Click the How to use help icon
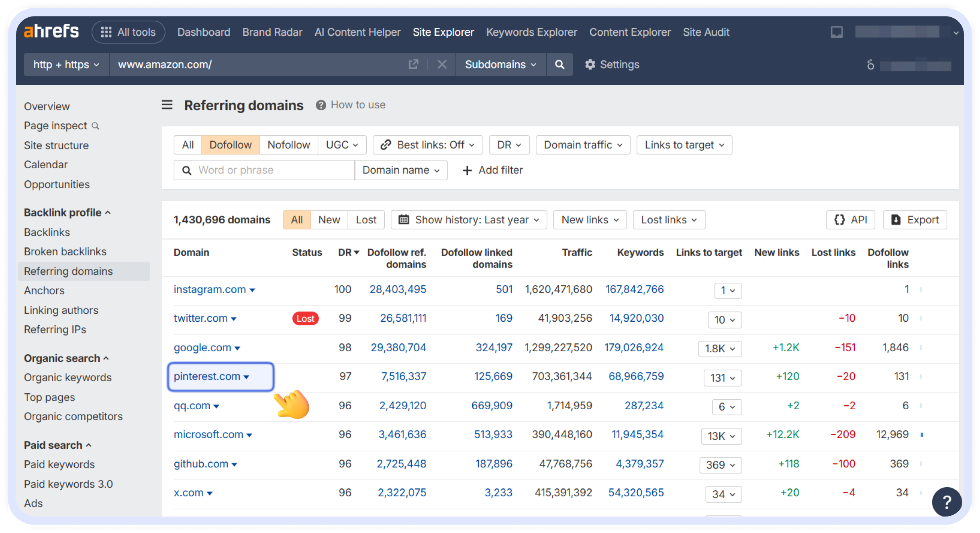Screen dimensions: 980x533 pyautogui.click(x=321, y=105)
